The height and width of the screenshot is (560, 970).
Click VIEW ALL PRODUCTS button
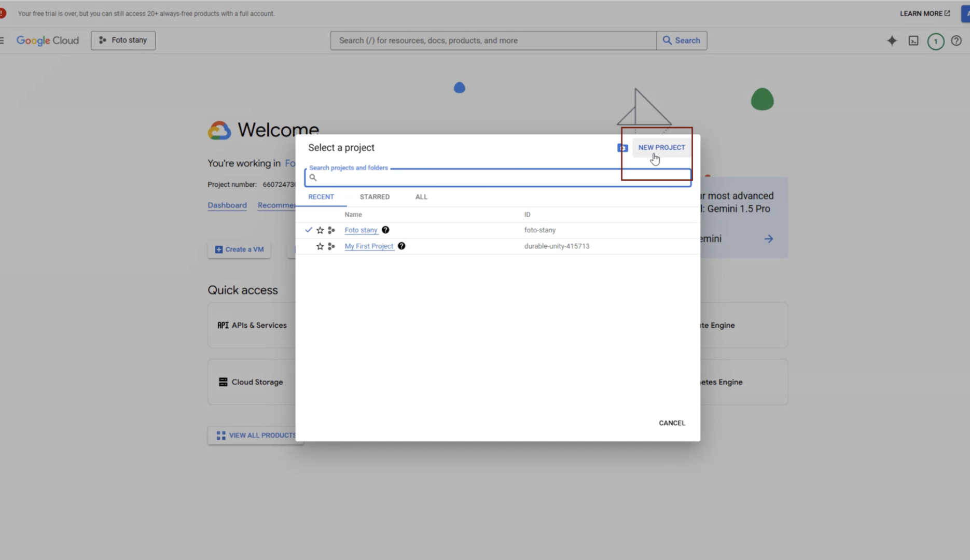256,436
